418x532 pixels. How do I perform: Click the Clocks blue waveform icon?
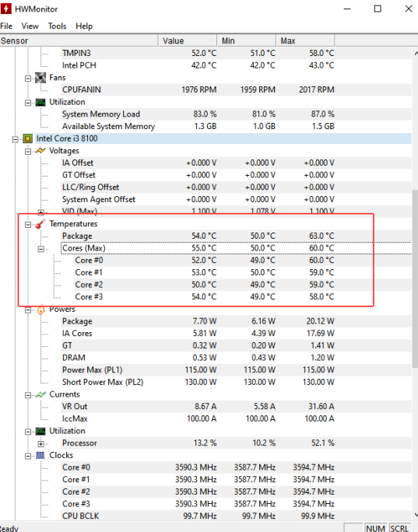point(40,455)
